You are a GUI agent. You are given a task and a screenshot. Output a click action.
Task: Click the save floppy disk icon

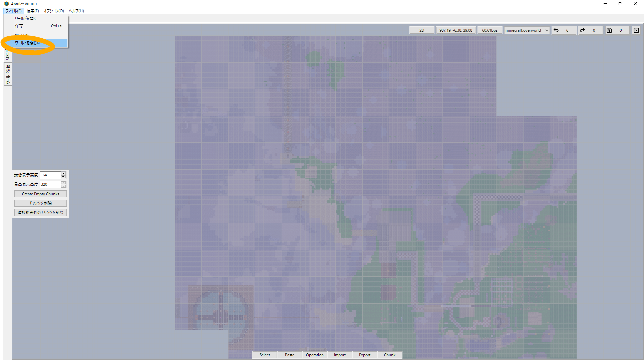(x=609, y=30)
